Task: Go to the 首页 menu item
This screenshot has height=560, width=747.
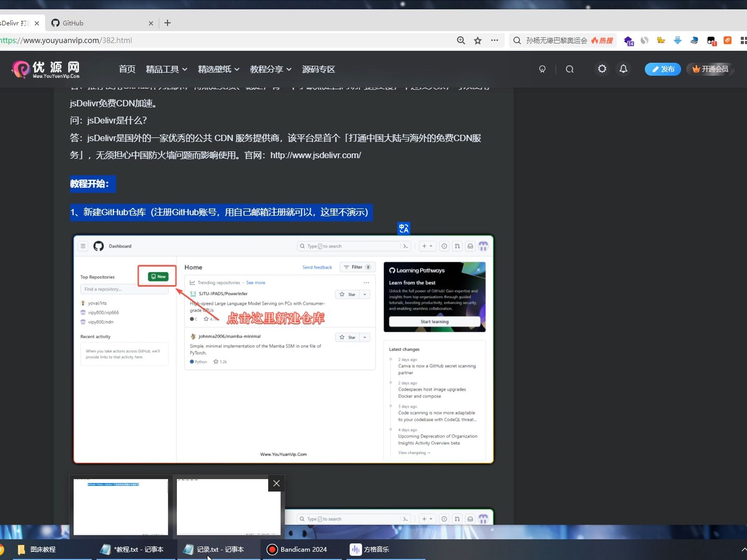Action: [x=127, y=69]
